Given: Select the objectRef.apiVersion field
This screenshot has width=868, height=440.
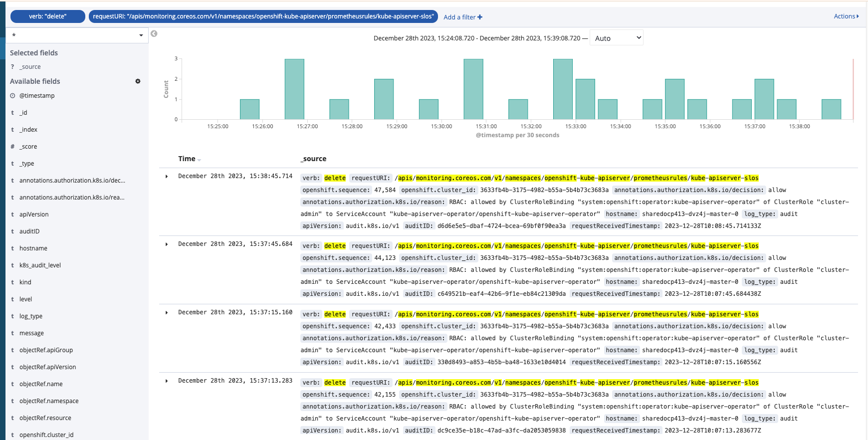Looking at the screenshot, I should pyautogui.click(x=48, y=367).
